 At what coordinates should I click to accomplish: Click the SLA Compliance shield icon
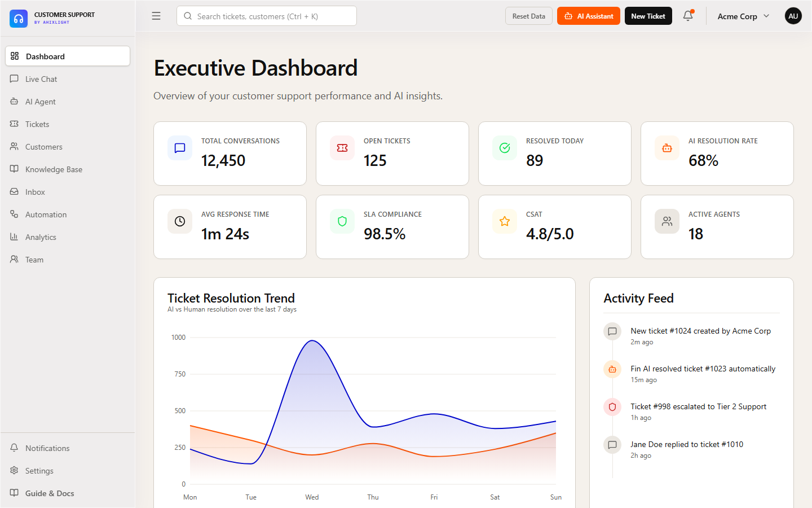(x=342, y=221)
